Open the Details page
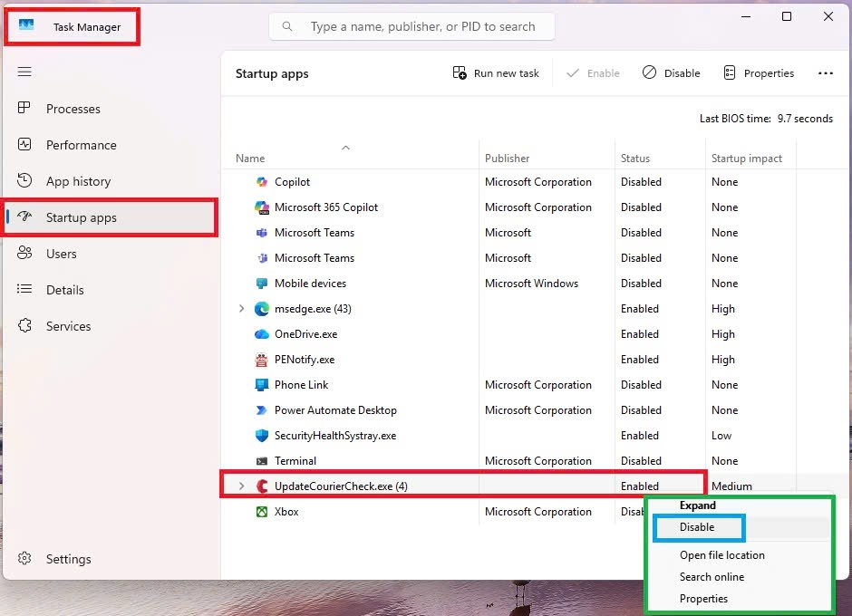Screen dimensions: 852x616 (64, 290)
